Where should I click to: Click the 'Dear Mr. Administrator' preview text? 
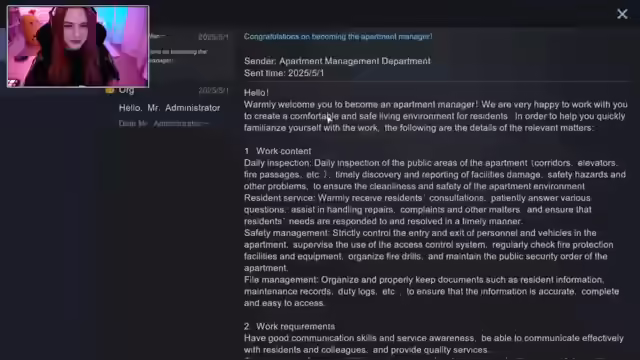pos(163,123)
